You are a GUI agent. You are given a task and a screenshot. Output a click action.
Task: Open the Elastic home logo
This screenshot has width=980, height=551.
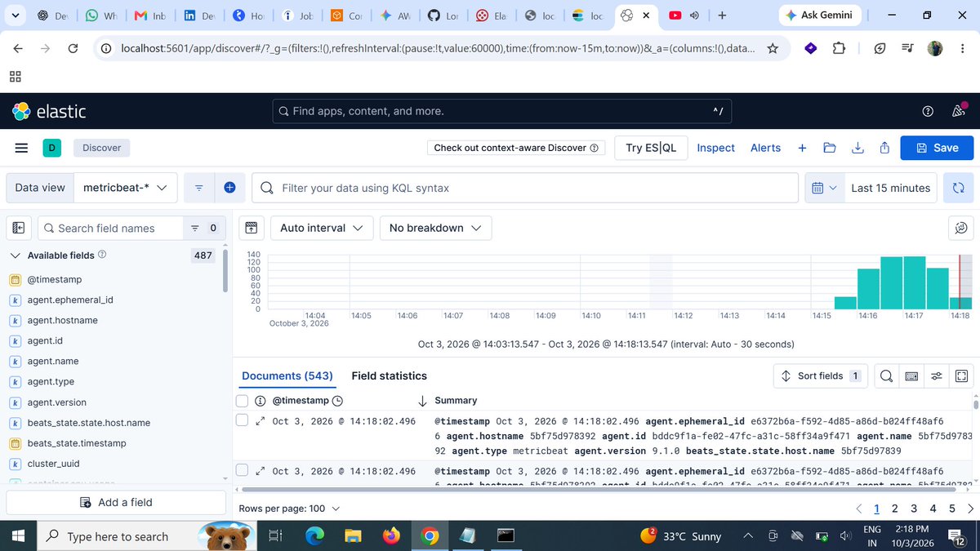pos(49,111)
